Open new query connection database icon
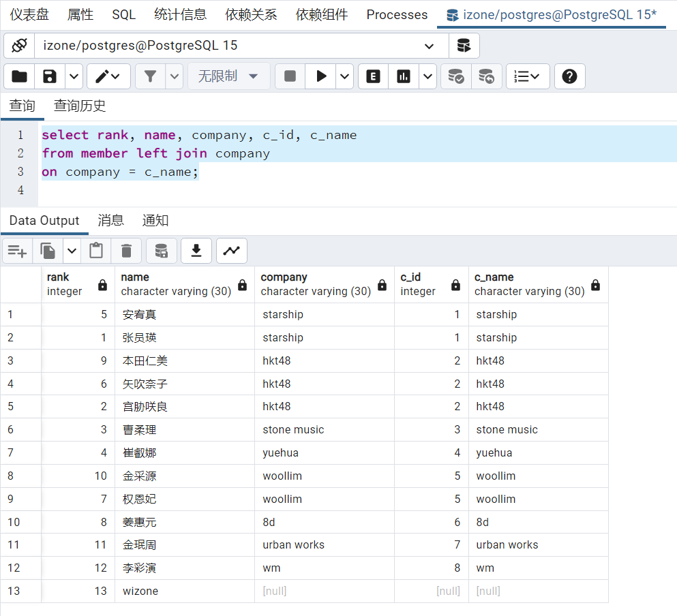The image size is (677, 616). pyautogui.click(x=464, y=46)
